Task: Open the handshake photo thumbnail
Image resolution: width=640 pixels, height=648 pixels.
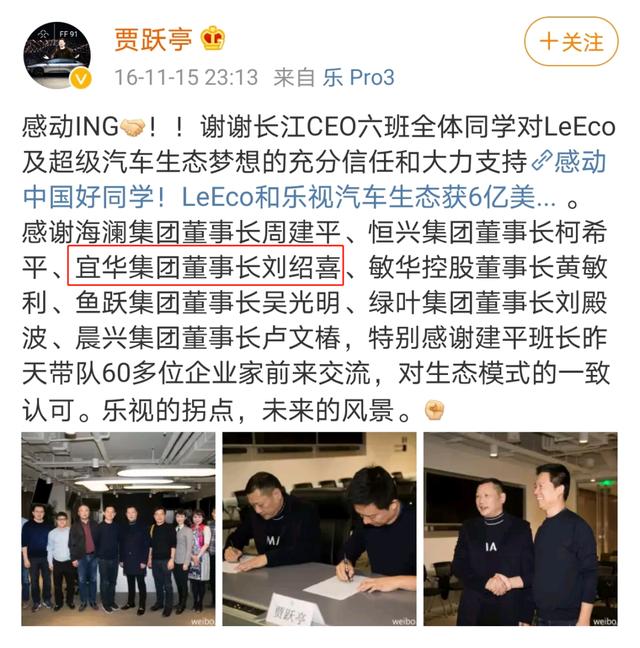Action: pos(521,529)
